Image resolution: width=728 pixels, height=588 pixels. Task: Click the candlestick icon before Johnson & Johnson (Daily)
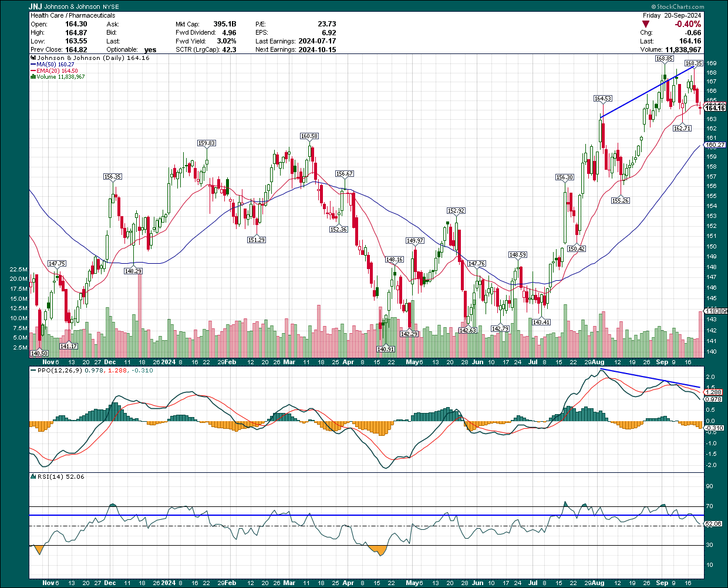[33, 58]
